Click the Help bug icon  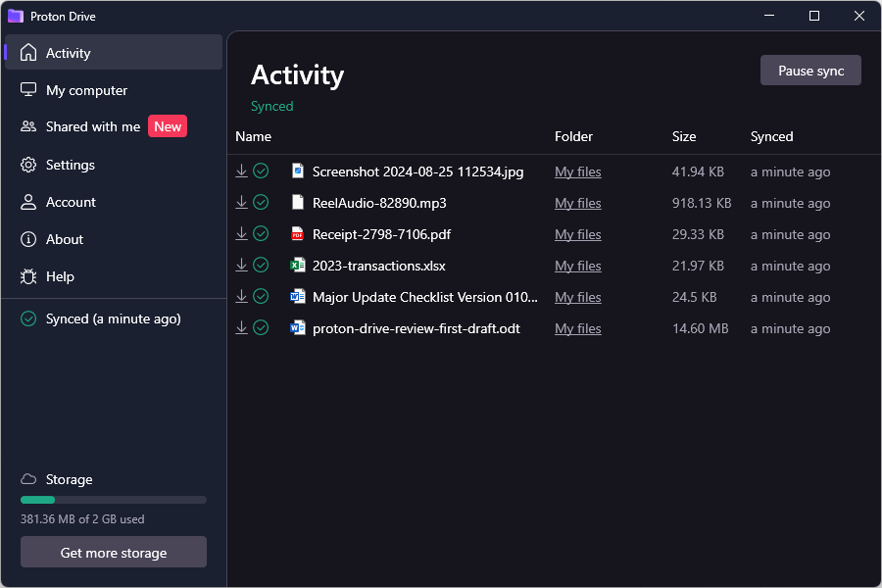(28, 276)
